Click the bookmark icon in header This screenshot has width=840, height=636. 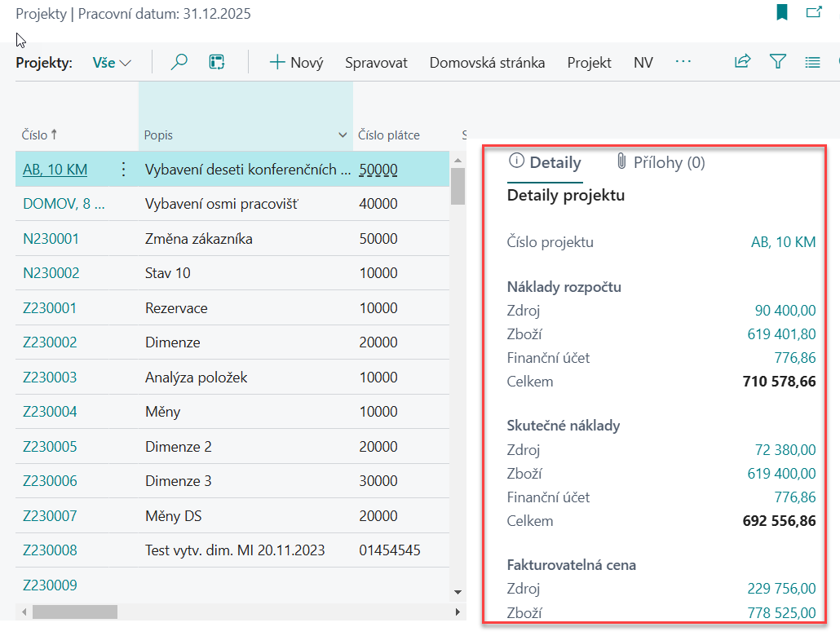(782, 12)
